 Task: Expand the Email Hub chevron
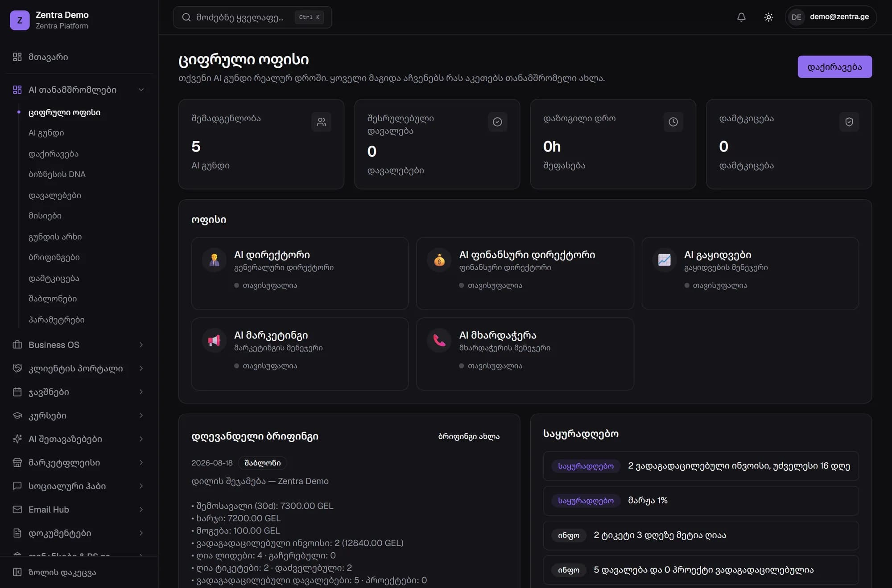[141, 510]
